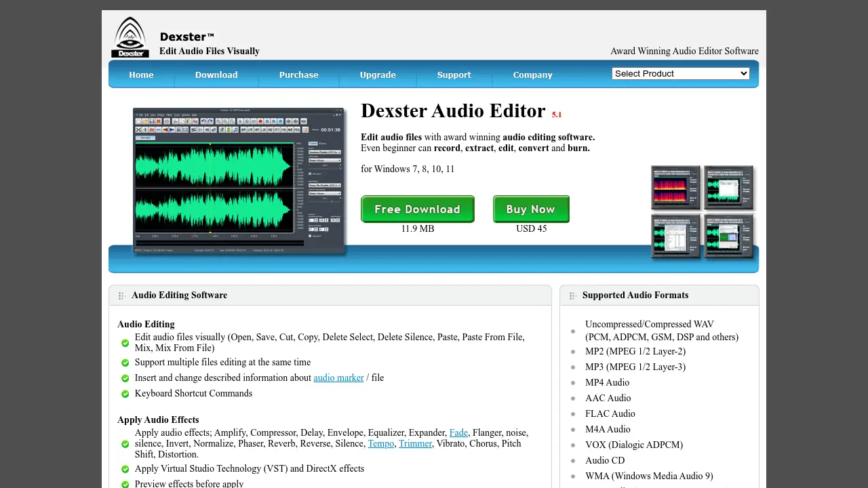Click the Free Download button
868x488 pixels.
[x=417, y=209]
